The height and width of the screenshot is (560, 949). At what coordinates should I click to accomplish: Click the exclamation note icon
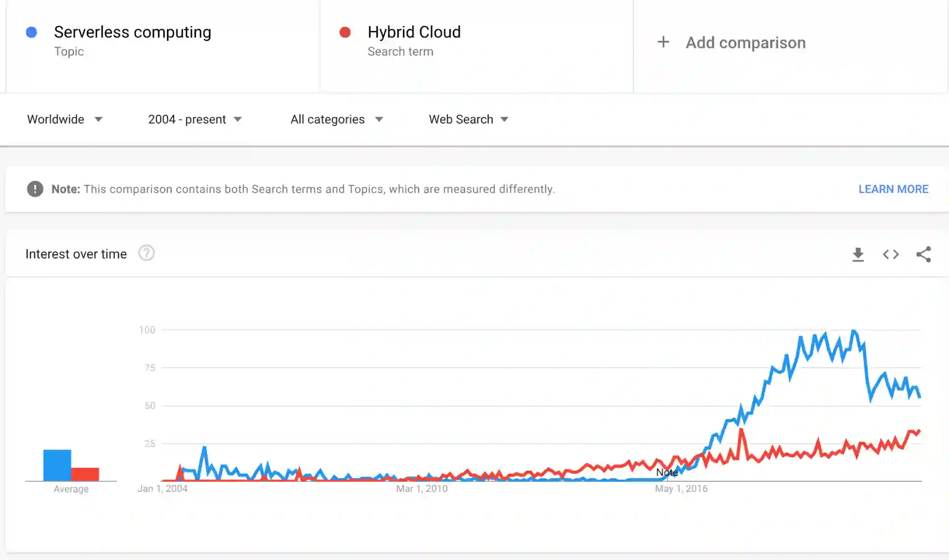[x=35, y=189]
